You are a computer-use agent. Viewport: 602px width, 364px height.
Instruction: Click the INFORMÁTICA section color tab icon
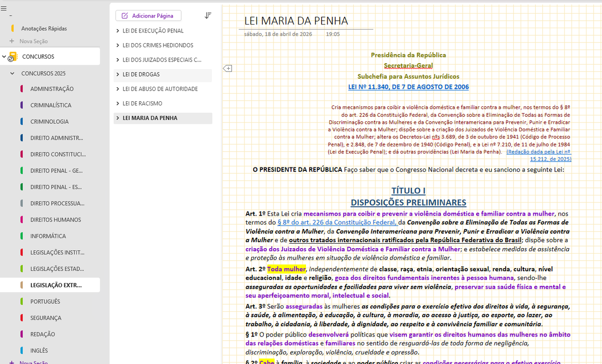pos(22,236)
